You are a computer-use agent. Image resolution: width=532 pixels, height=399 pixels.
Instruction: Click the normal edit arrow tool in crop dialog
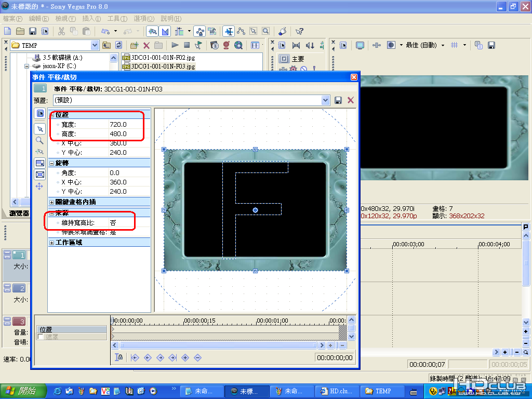[39, 129]
